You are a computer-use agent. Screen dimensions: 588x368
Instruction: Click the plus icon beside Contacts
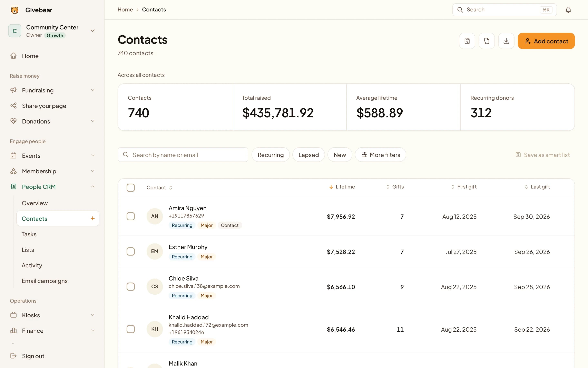tap(92, 218)
